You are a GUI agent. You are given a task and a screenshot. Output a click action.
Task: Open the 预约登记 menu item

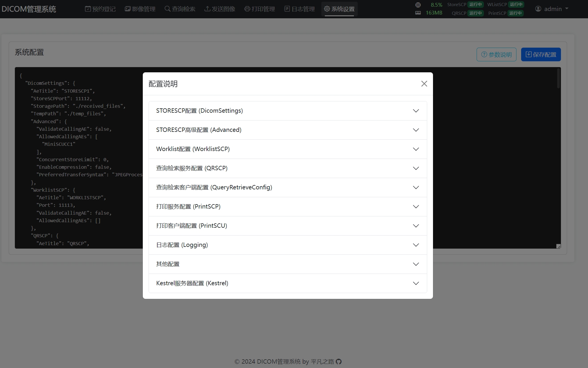(x=100, y=9)
